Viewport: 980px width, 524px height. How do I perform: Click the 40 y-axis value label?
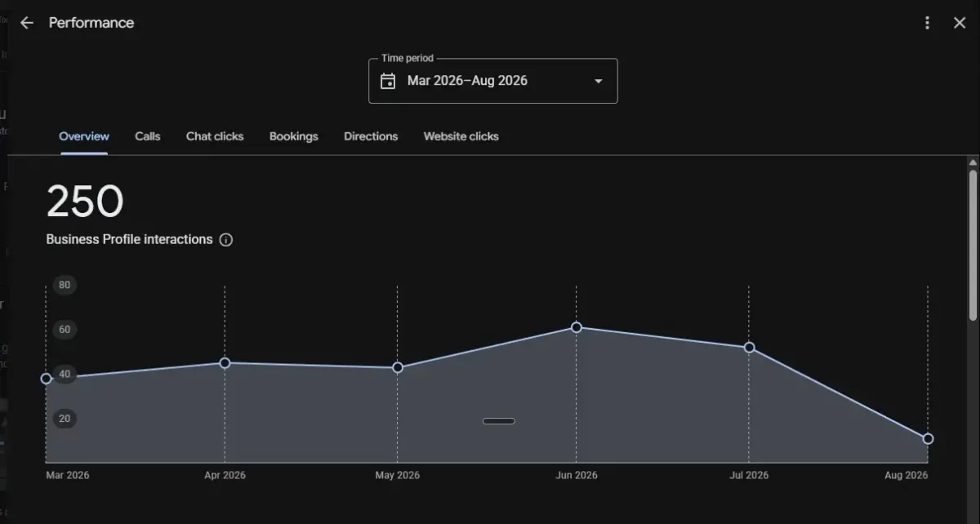(x=65, y=375)
